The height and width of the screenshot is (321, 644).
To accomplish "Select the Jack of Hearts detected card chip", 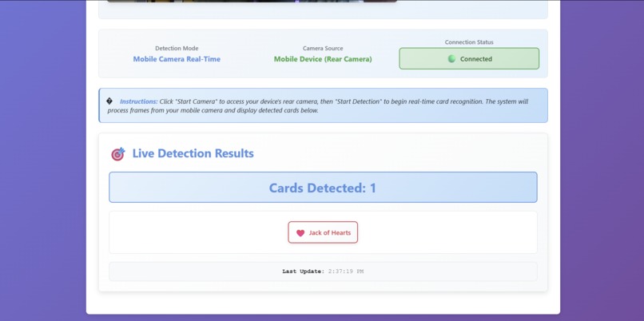I will 323,232.
